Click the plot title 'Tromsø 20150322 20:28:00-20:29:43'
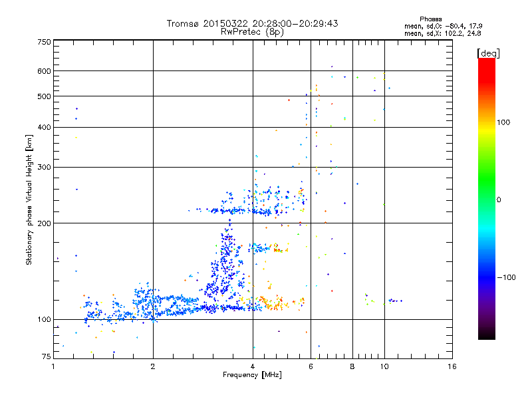 252,23
